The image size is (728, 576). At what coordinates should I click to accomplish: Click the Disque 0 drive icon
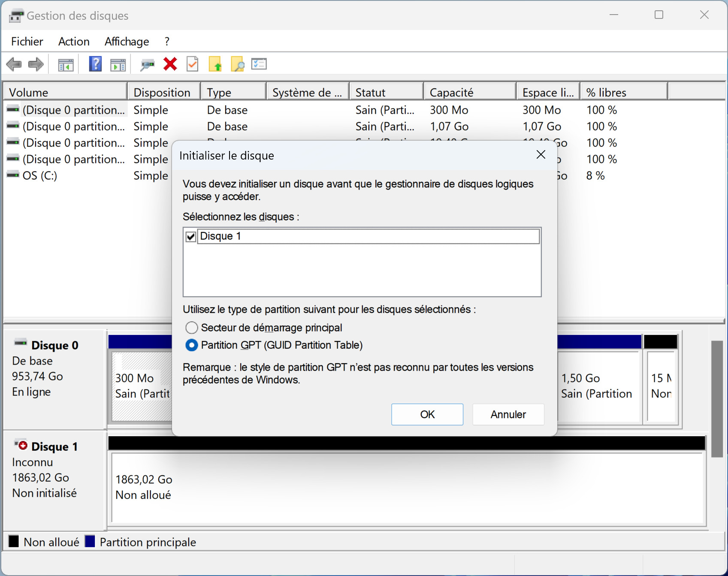point(21,343)
